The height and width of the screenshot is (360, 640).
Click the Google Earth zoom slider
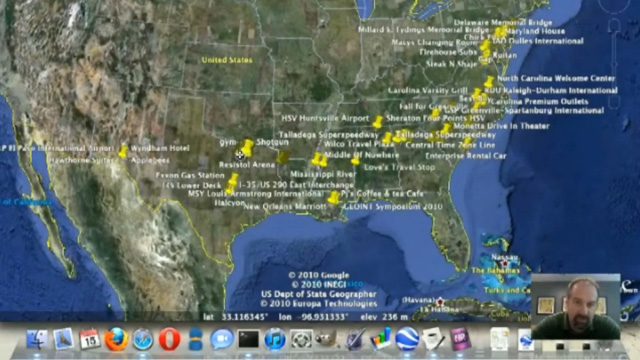click(x=614, y=65)
